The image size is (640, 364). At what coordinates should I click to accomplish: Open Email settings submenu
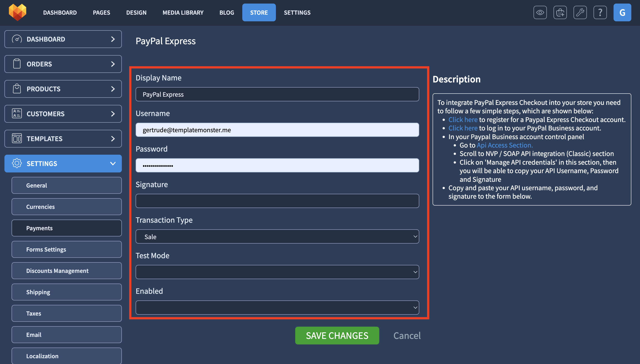point(66,335)
